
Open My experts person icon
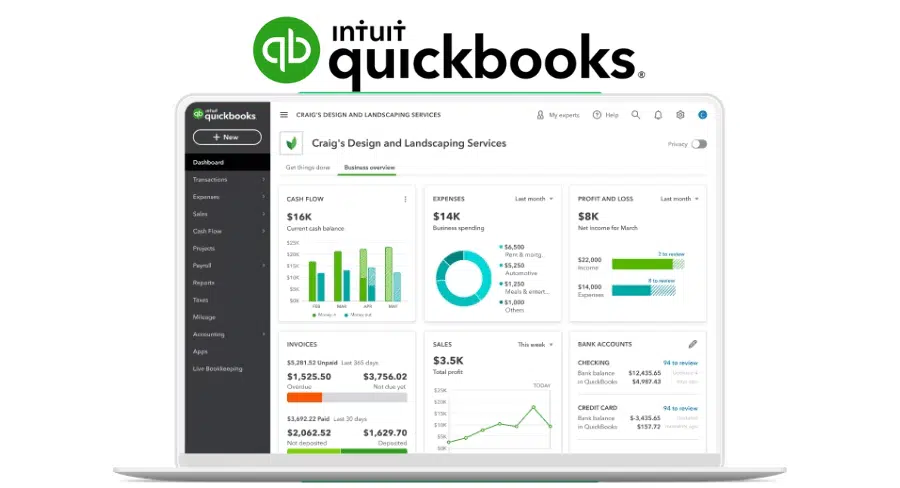540,115
